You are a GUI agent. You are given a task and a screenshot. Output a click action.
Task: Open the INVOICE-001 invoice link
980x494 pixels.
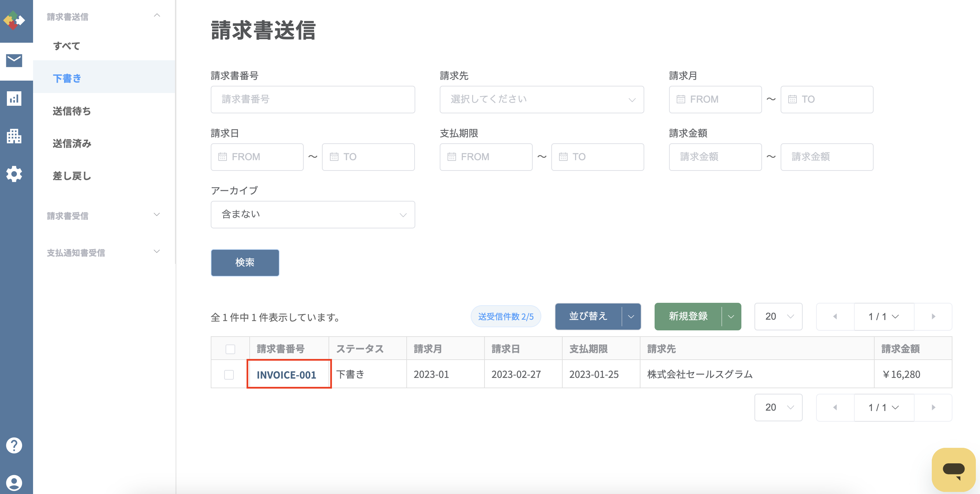point(286,375)
